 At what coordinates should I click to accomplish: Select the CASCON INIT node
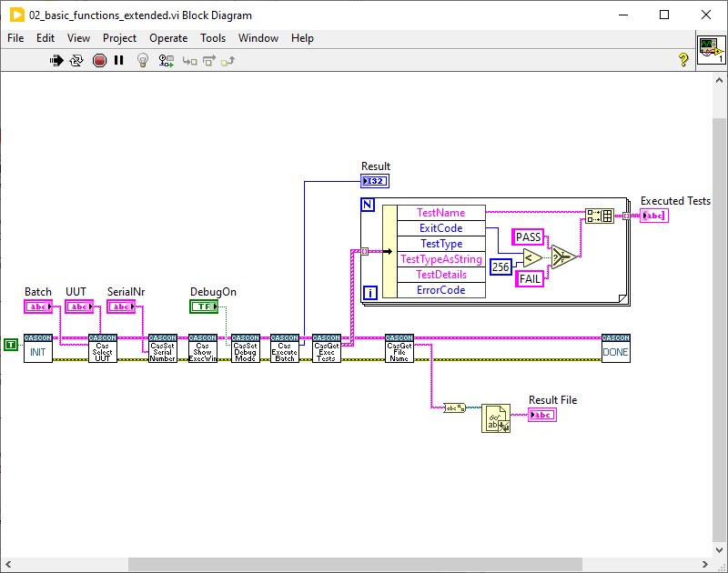38,348
